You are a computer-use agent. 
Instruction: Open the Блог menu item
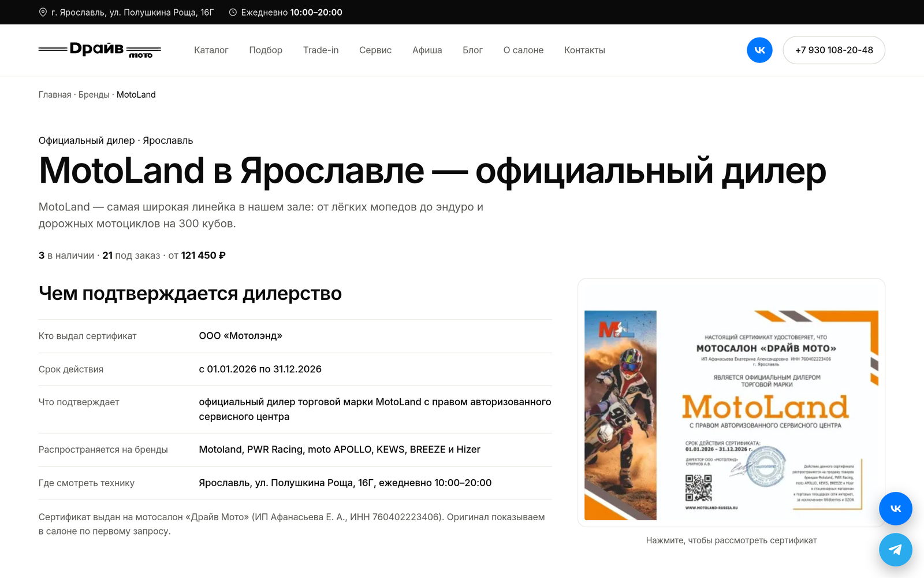pos(472,50)
